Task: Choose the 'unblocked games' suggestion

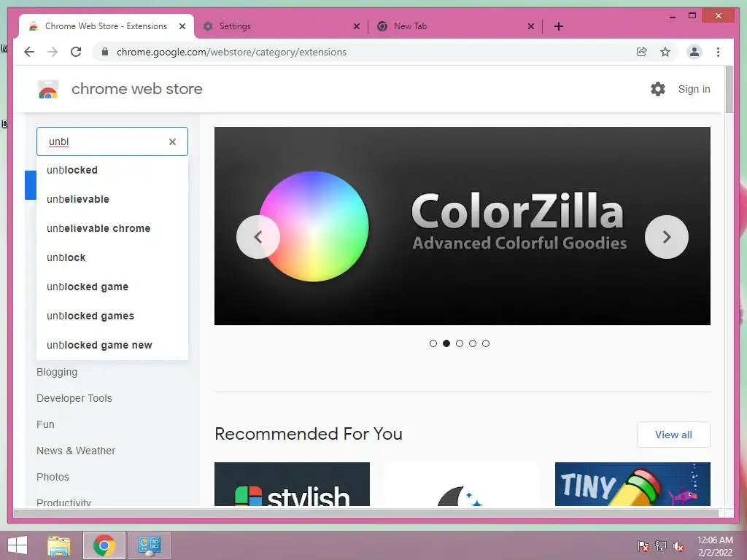Action: 112,316
